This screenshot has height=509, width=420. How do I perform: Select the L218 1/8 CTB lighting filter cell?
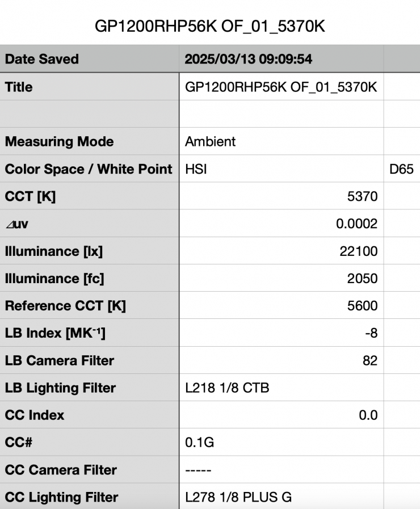click(x=227, y=388)
